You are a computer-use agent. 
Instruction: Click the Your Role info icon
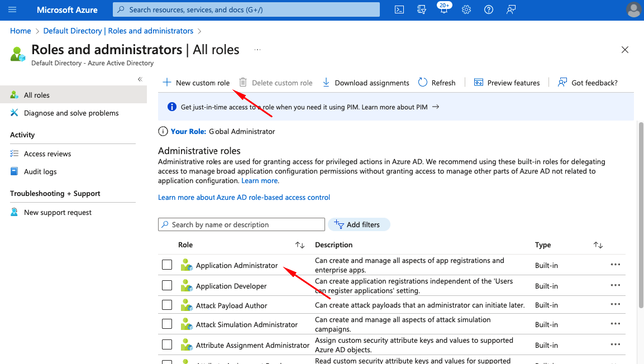tap(163, 131)
